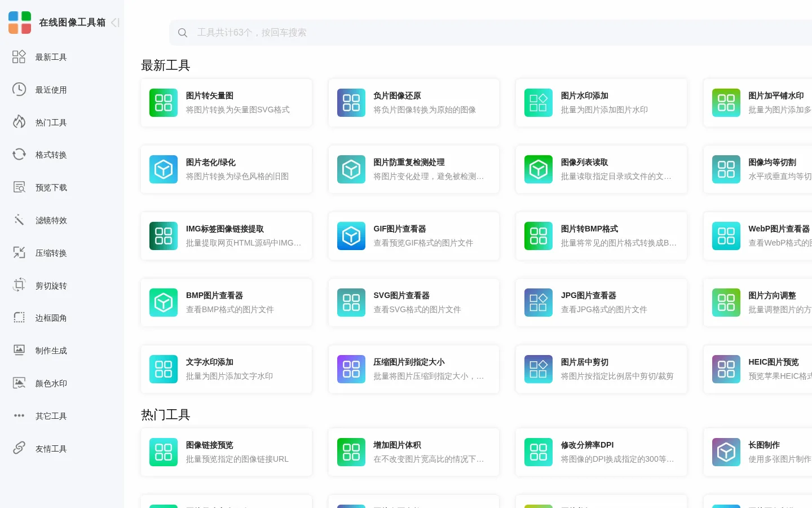Click the 颜色水印 image icon

(19, 383)
